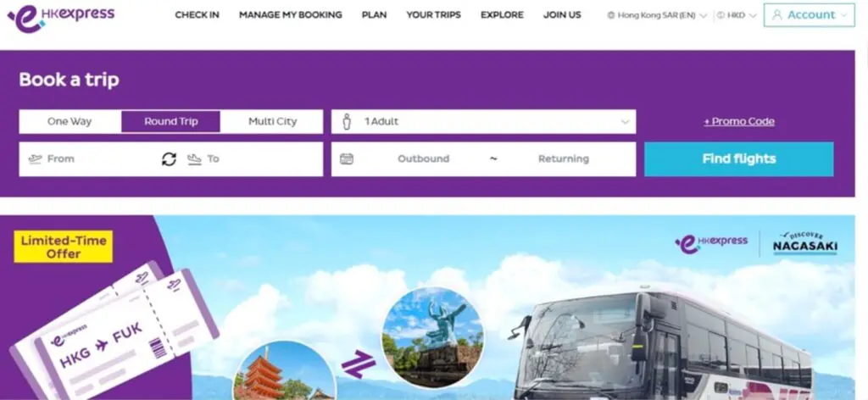Open the CHECK IN menu item

tap(197, 15)
